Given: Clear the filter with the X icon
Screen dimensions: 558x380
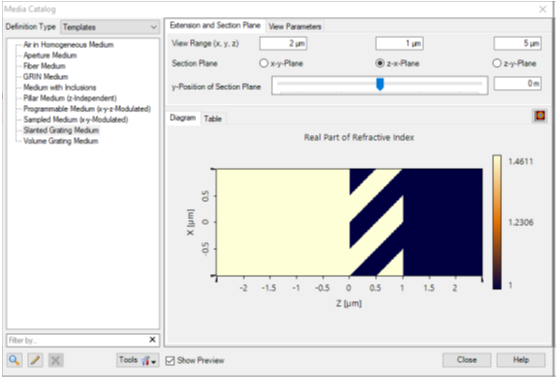Looking at the screenshot, I should [x=152, y=340].
